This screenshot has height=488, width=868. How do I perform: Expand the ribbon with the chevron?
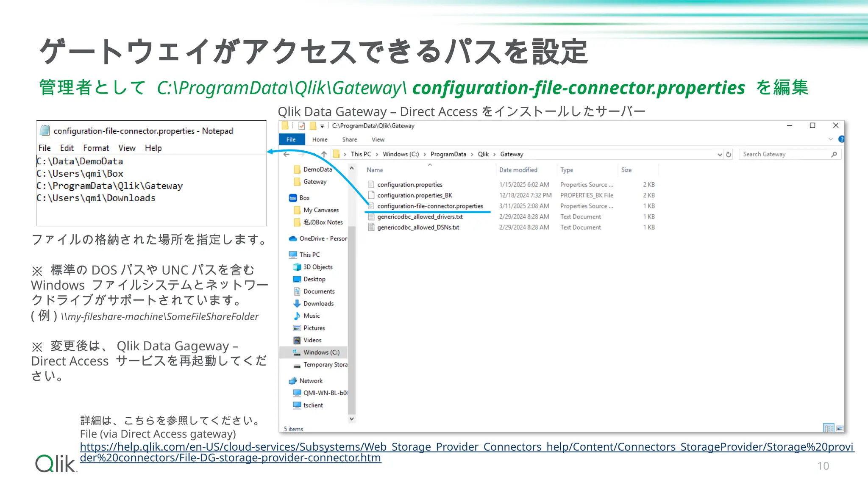coord(830,139)
